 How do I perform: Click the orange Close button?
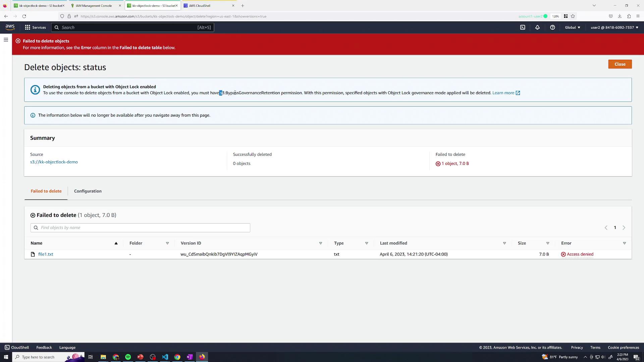[620, 64]
